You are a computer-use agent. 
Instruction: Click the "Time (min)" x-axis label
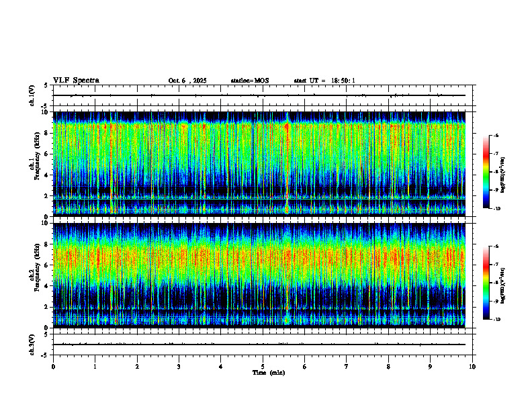tap(269, 373)
